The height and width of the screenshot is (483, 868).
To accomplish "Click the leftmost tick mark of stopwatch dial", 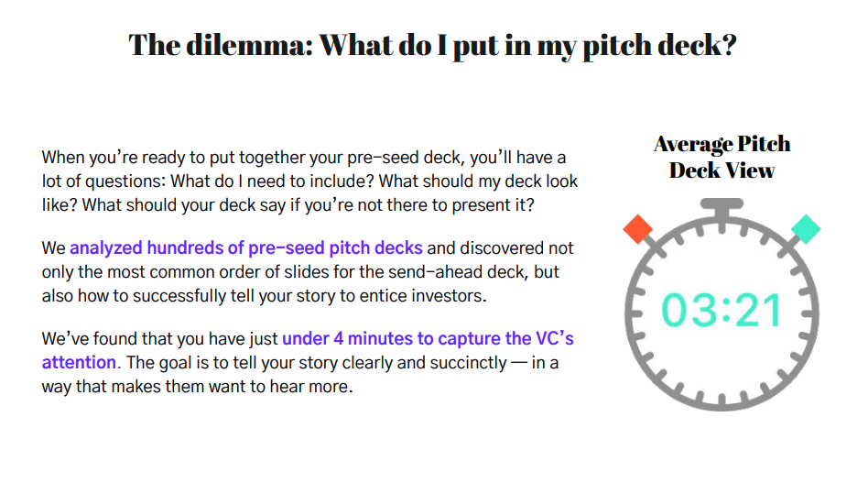I will click(x=636, y=312).
